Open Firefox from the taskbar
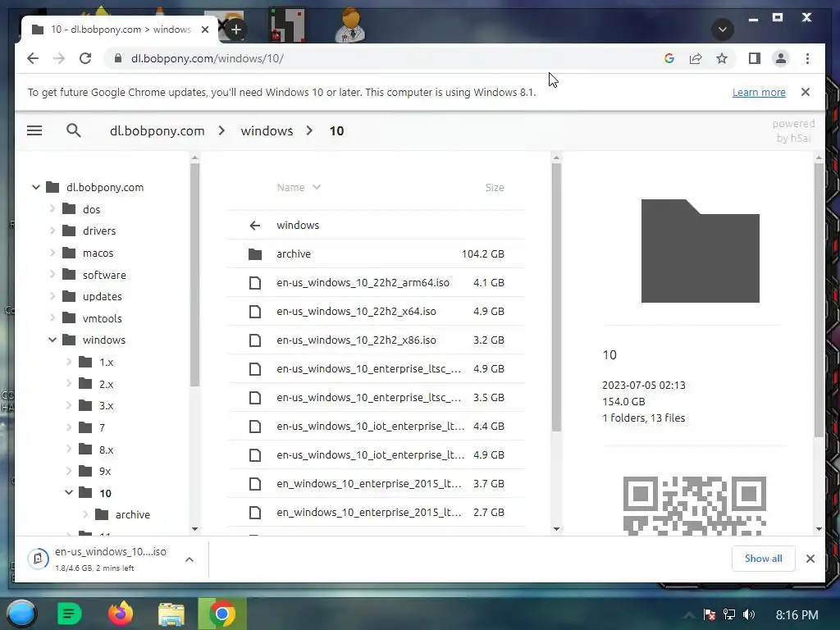The width and height of the screenshot is (840, 630). (x=121, y=614)
